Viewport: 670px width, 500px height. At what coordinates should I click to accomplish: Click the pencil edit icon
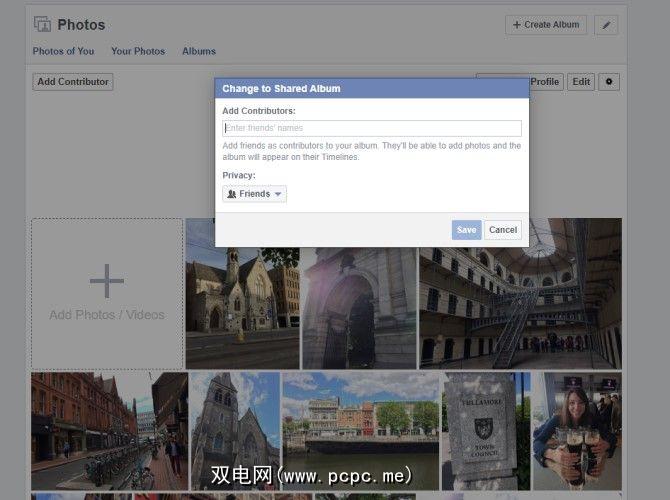pos(605,25)
